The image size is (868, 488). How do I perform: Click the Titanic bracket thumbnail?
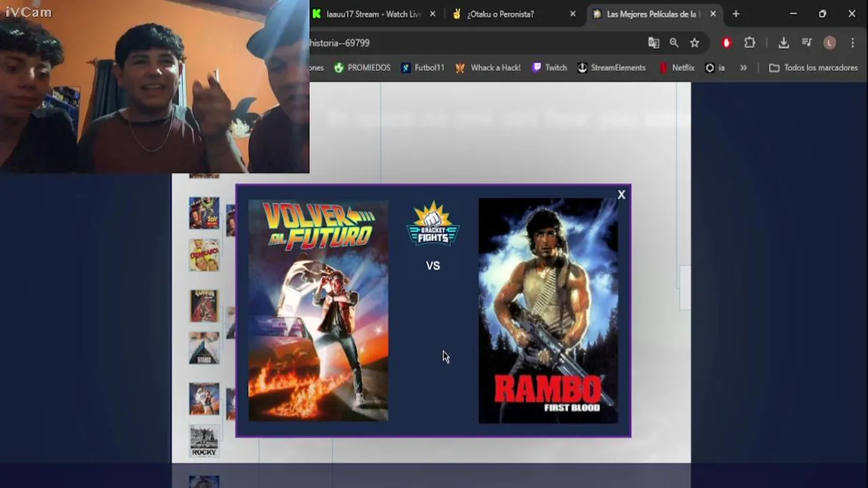pyautogui.click(x=204, y=348)
